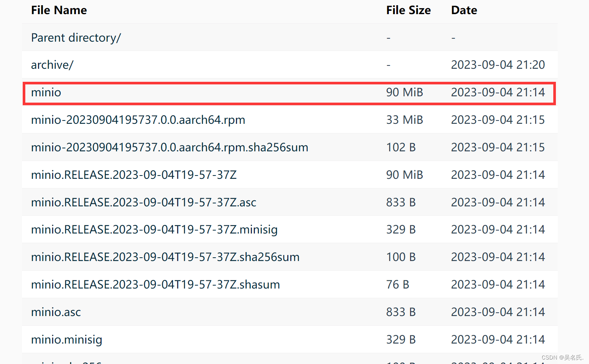The width and height of the screenshot is (589, 364).
Task: Select the 90 MiB size in the minio.RELEASE.2023-09-04T19-57-37Z row
Action: point(404,175)
